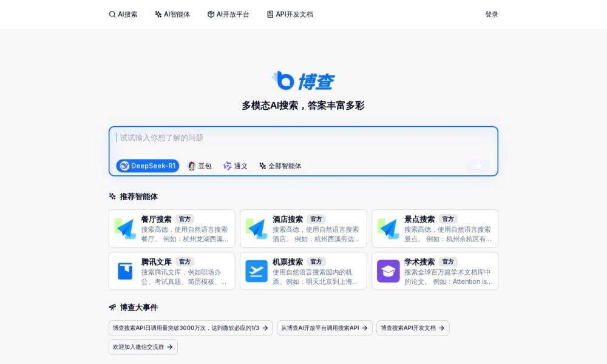607x364 pixels.
Task: Click 腾讯文库 description about 职场办公
Action: [184, 277]
